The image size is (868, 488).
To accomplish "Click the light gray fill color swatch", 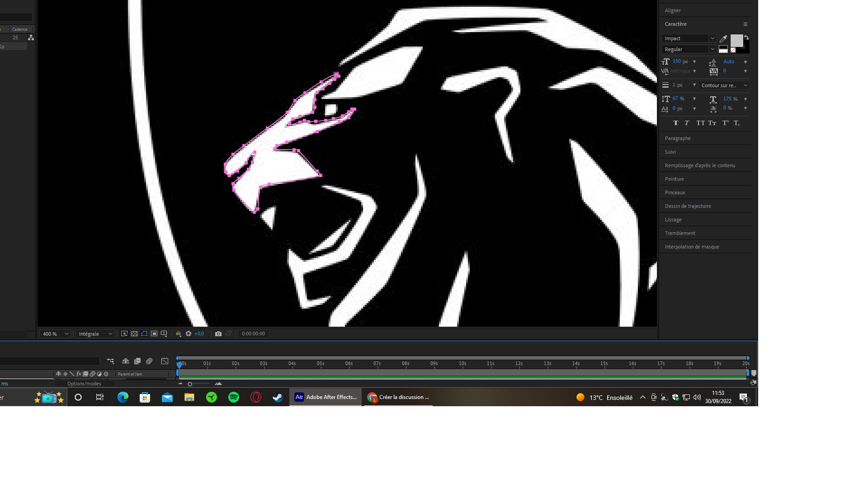I will (x=736, y=41).
